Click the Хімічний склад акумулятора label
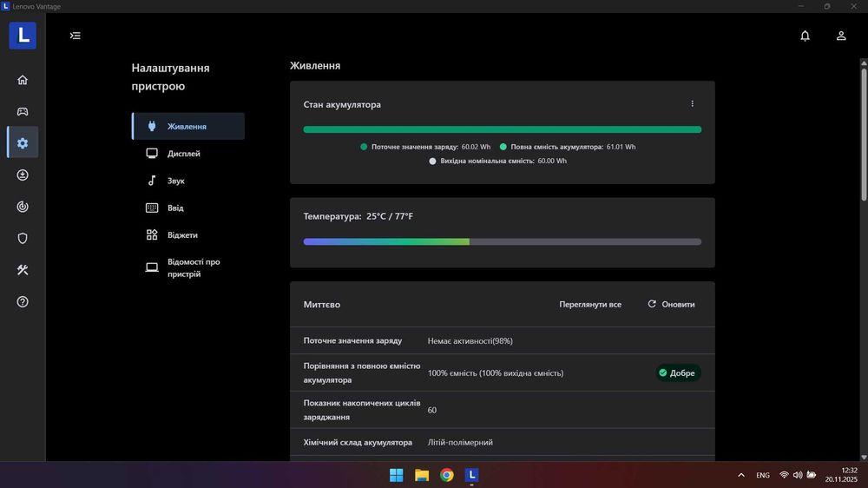 click(358, 442)
